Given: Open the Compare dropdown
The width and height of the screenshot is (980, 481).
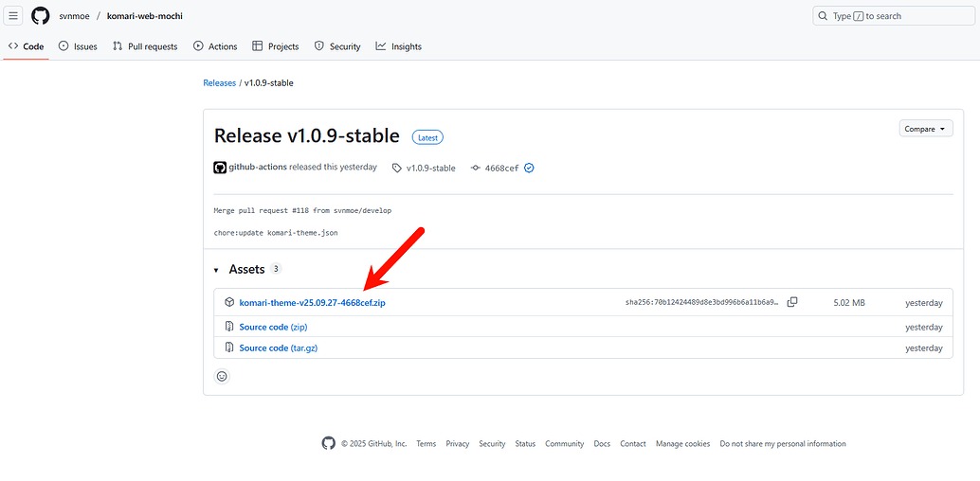Looking at the screenshot, I should (925, 129).
